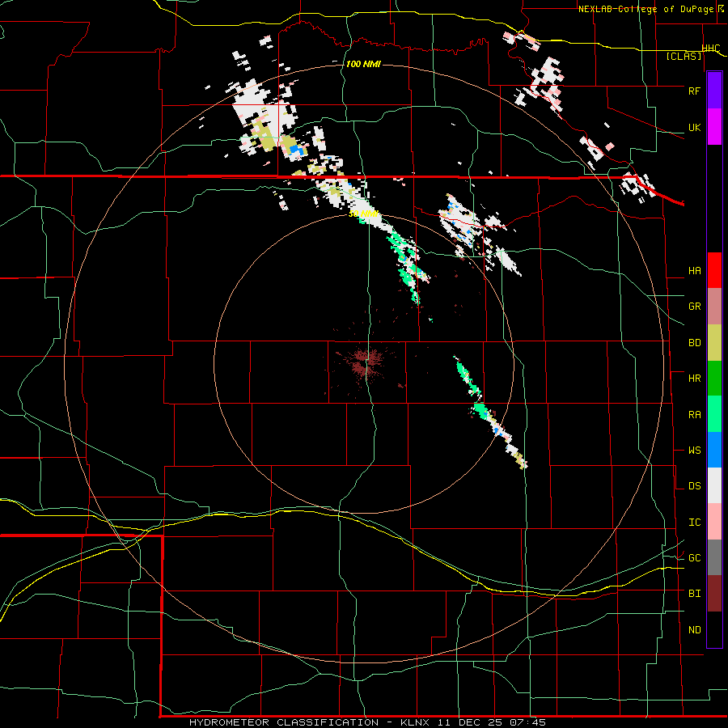Click the brown BI legend swatch
Viewport: 728px width, 728px height.
coord(714,594)
